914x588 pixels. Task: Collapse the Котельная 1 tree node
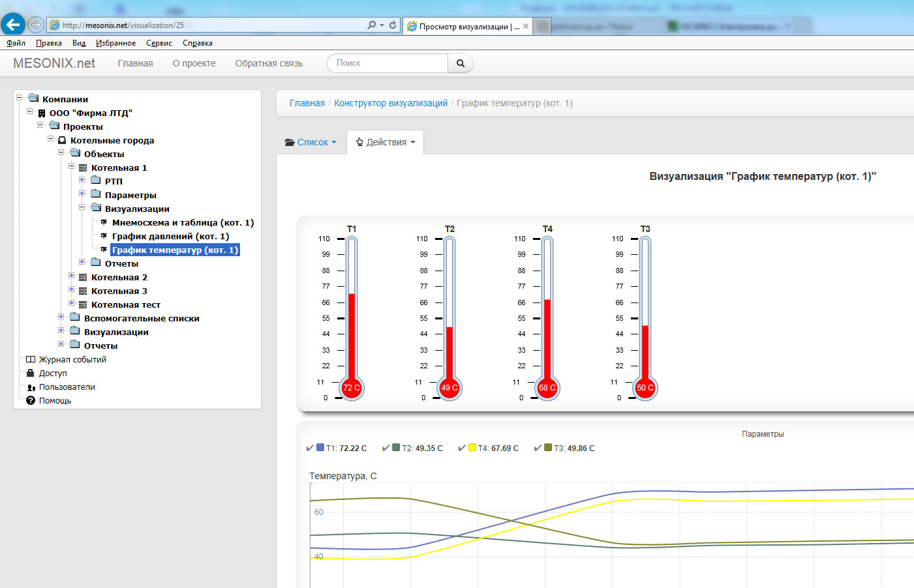72,166
